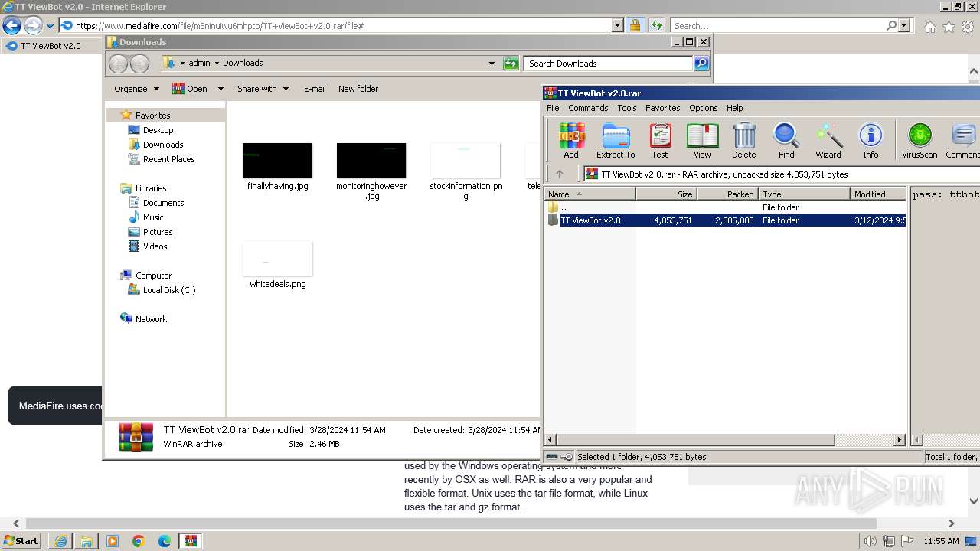Open the Help menu in WinRAR
The height and width of the screenshot is (551, 980).
click(x=734, y=108)
